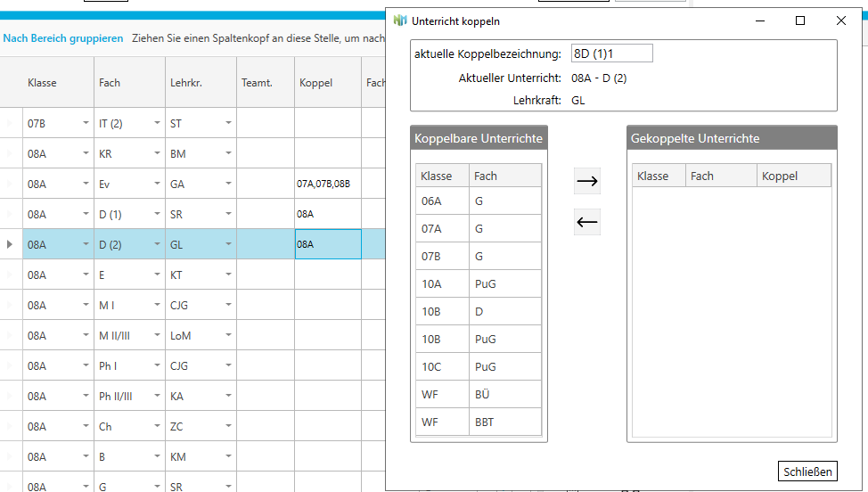
Task: Sort by the Koppel column header
Action: pyautogui.click(x=316, y=83)
